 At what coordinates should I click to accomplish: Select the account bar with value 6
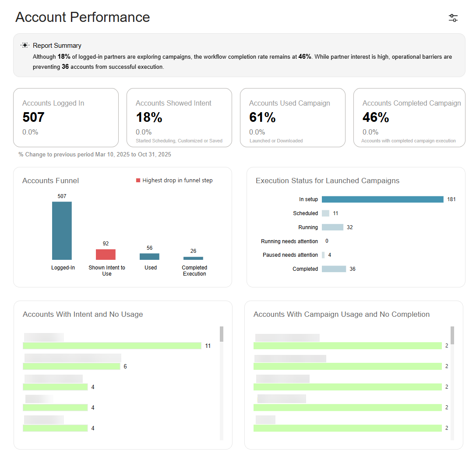[71, 366]
